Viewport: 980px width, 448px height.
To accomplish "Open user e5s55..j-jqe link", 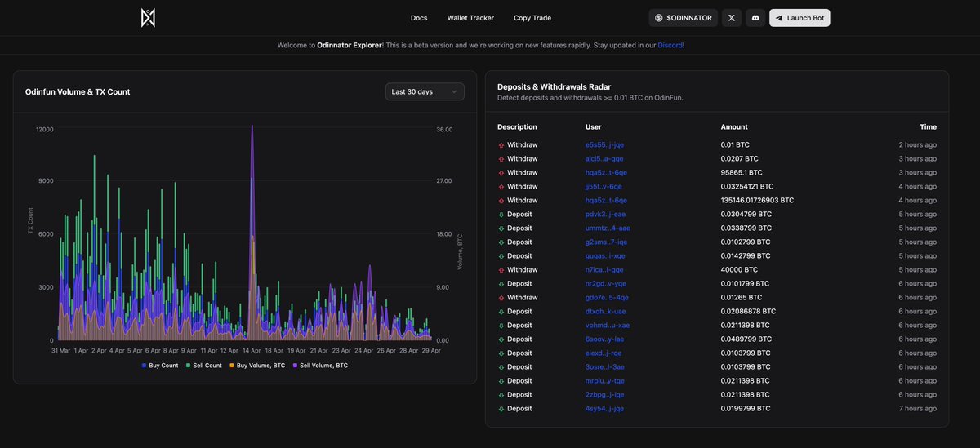I will tap(604, 145).
